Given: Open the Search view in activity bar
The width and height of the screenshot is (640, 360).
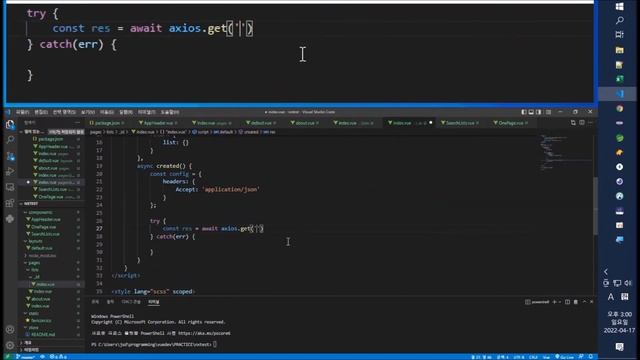Looking at the screenshot, I should pyautogui.click(x=10, y=140).
